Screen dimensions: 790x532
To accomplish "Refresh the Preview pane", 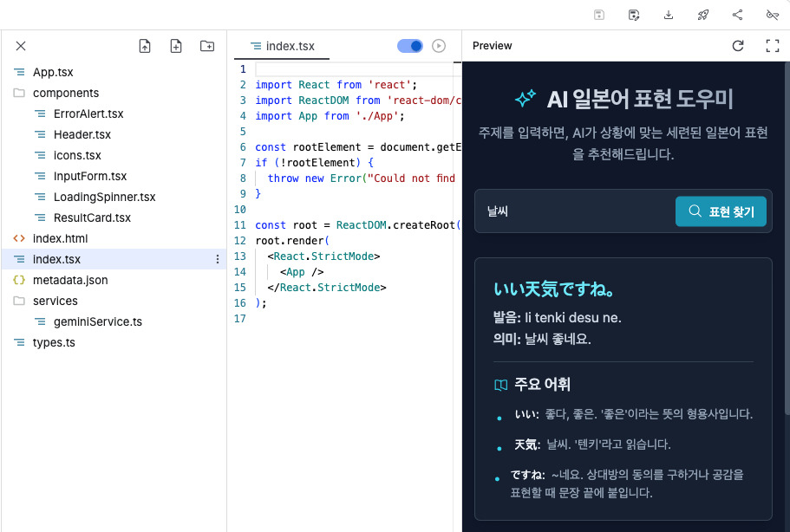I will (x=738, y=46).
